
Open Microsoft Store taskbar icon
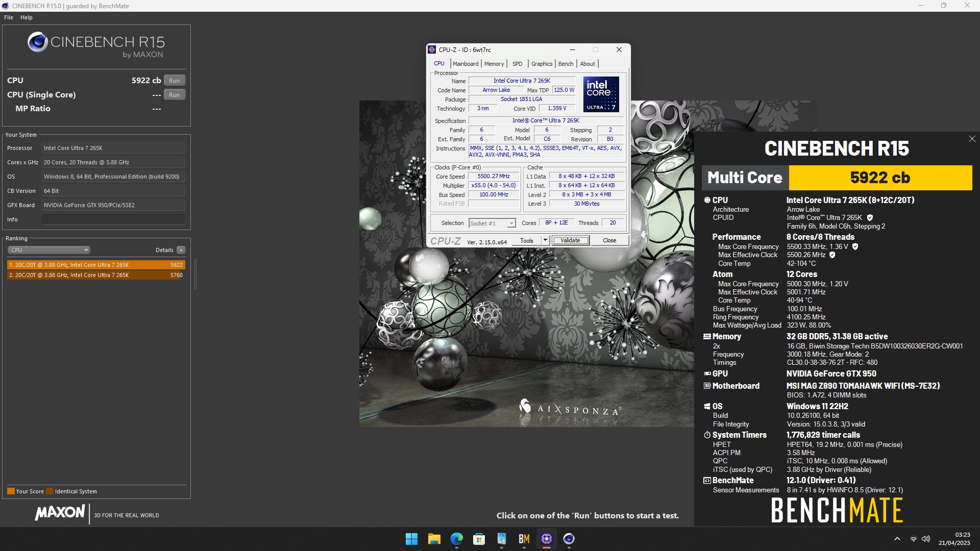pos(479,539)
